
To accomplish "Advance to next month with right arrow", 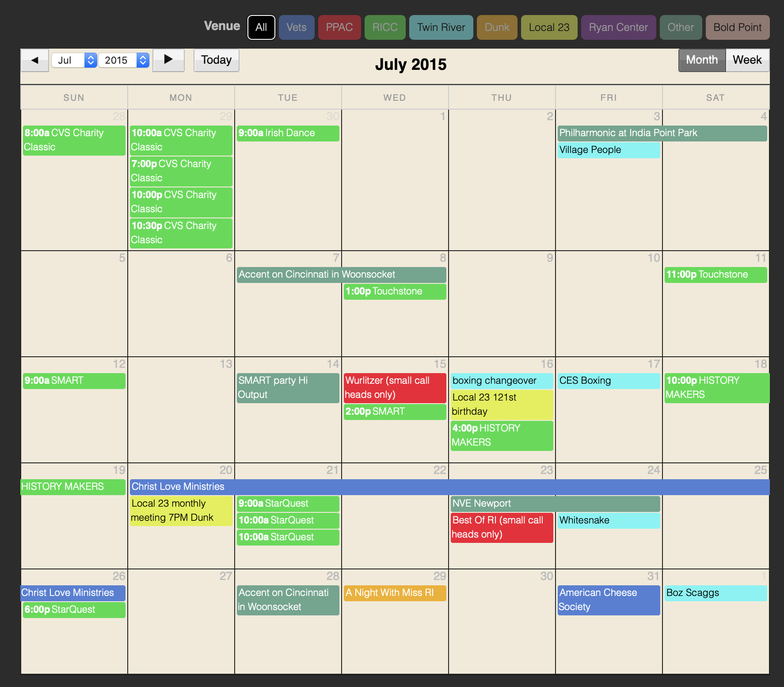I will pos(168,60).
